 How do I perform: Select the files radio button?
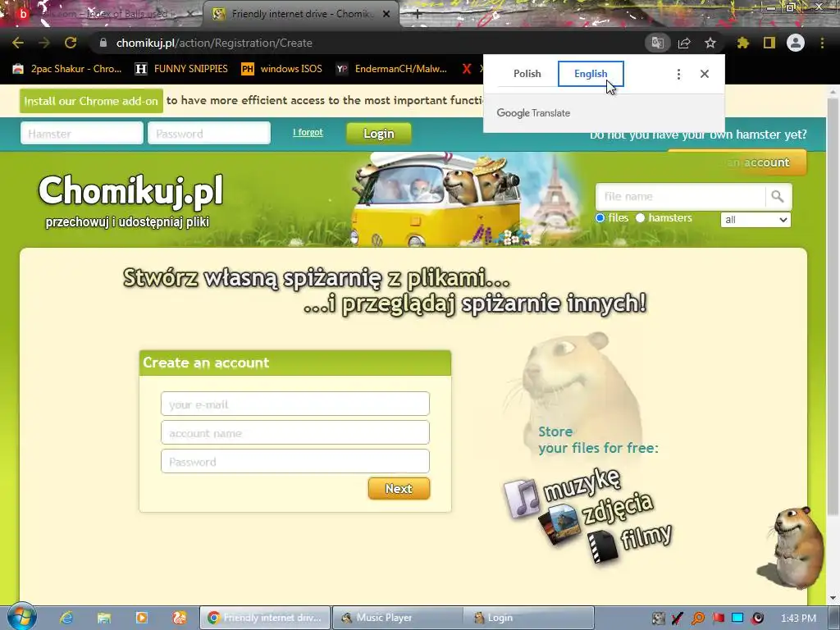click(600, 218)
